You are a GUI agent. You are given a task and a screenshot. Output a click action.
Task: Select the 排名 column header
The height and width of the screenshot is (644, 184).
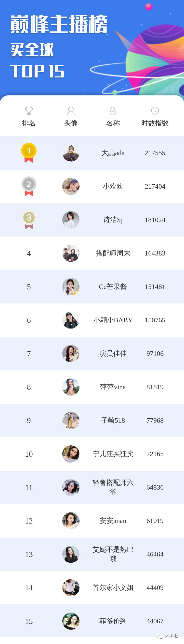pos(29,123)
